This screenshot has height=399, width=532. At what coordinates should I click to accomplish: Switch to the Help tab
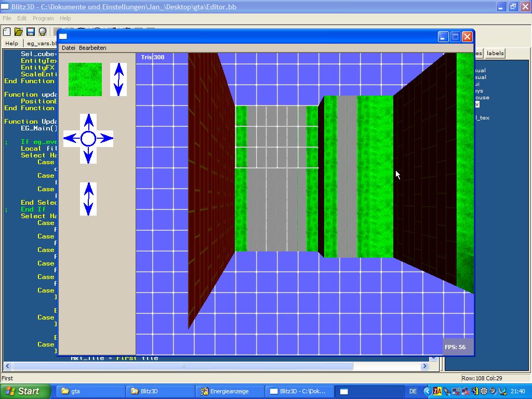coord(11,44)
